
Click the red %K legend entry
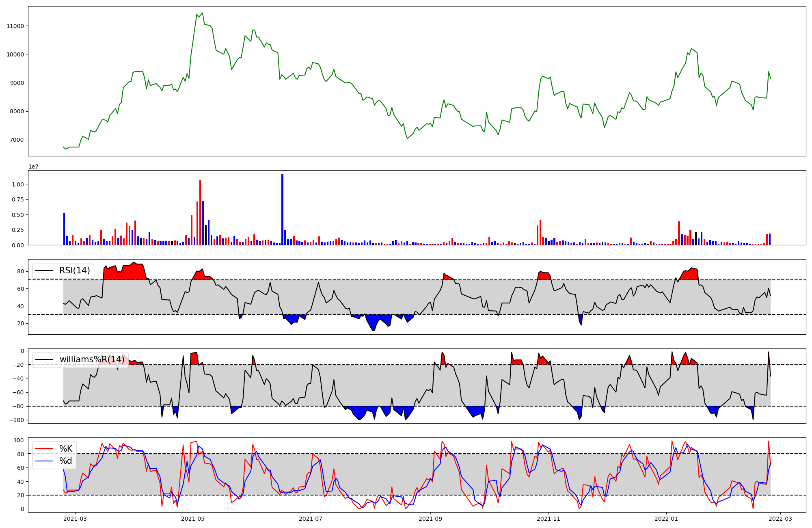point(66,449)
